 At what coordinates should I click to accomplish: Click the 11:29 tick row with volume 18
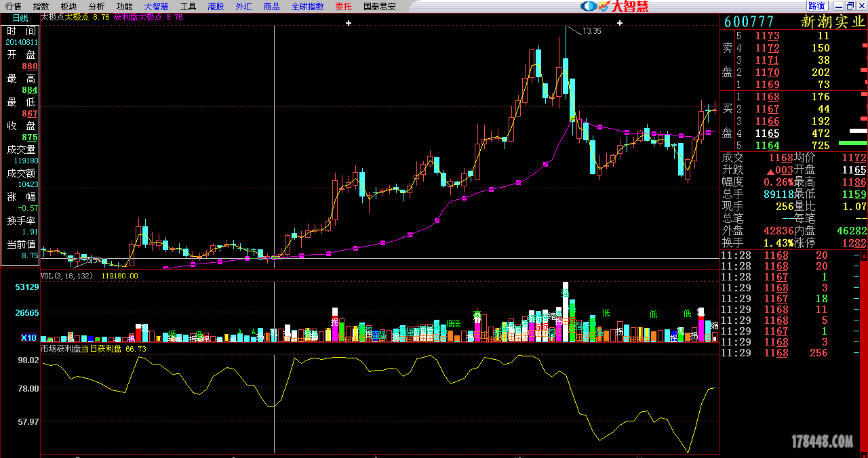[790, 299]
